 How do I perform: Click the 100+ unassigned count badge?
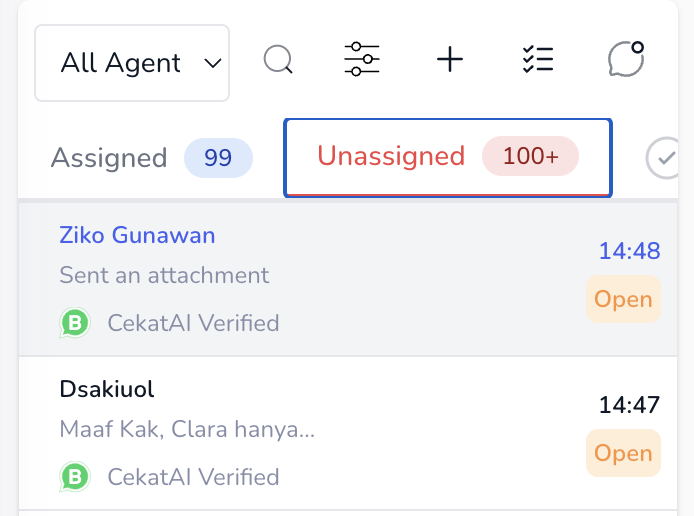[x=530, y=156]
